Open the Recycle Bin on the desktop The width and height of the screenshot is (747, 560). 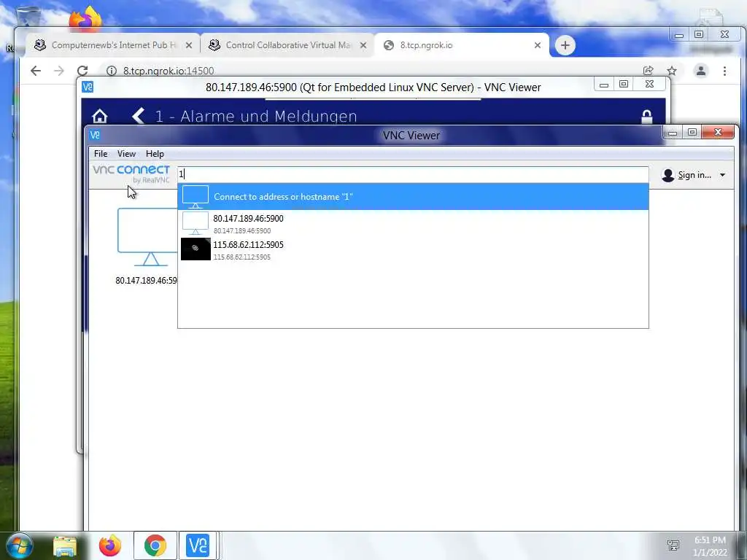coord(28,15)
